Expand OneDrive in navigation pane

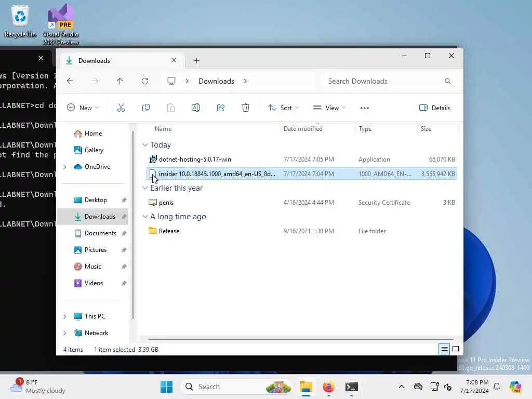pyautogui.click(x=65, y=167)
